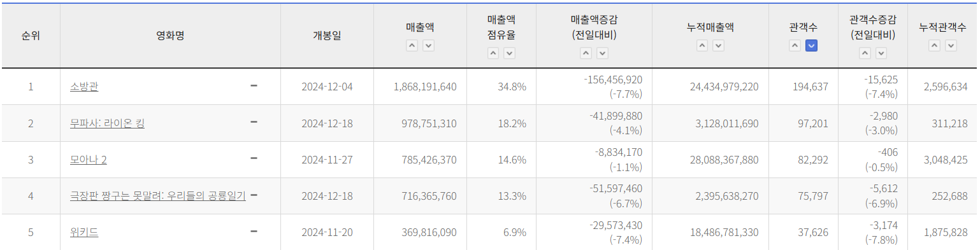Sort 관객수증감 column ascending

[x=865, y=53]
